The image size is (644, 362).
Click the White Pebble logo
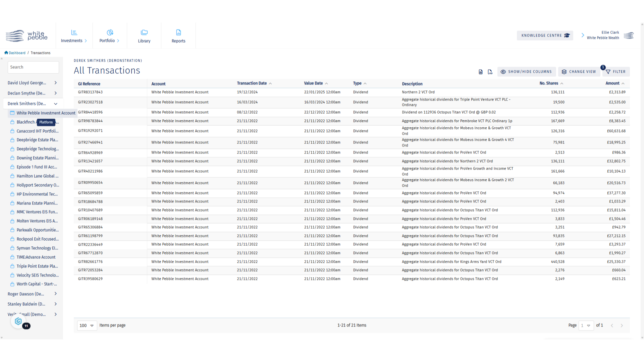coord(27,36)
